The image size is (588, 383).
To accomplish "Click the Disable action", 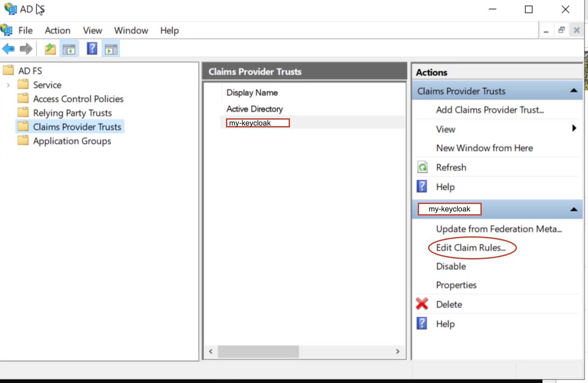I will (451, 266).
